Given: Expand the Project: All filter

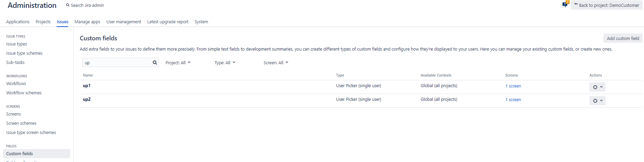Looking at the screenshot, I should [x=178, y=63].
